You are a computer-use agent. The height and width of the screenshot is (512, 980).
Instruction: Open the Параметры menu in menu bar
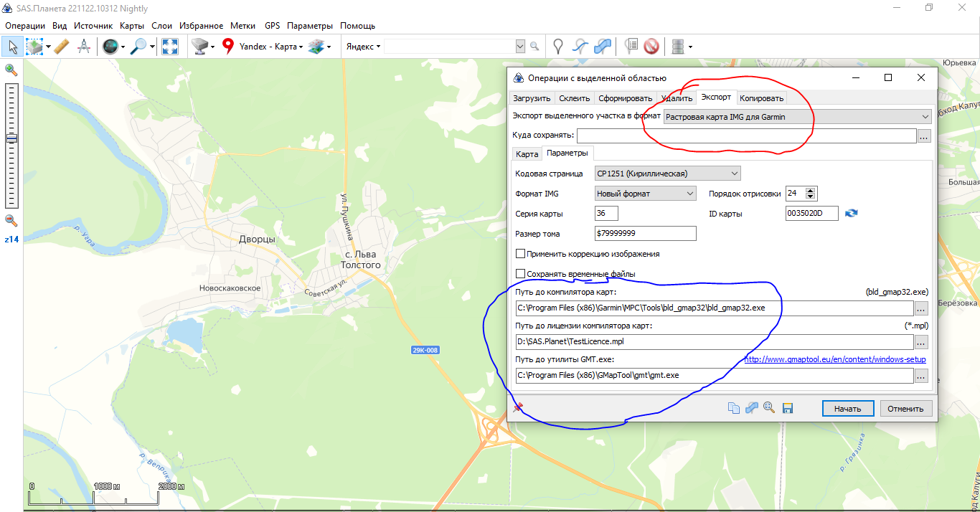[x=311, y=26]
